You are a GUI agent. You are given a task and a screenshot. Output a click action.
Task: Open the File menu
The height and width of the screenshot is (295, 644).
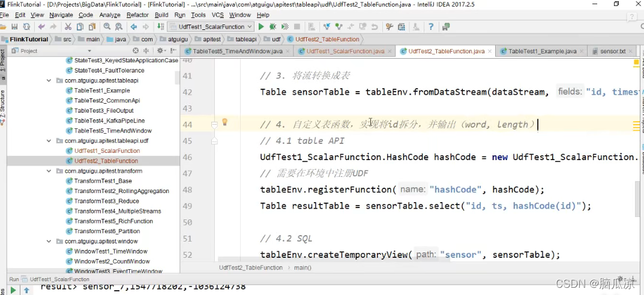pyautogui.click(x=5, y=15)
